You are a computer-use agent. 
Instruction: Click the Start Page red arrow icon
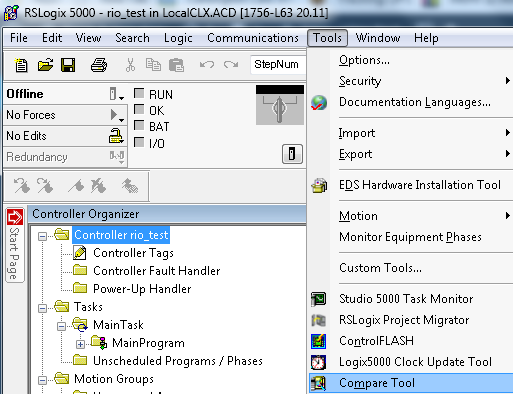(15, 218)
